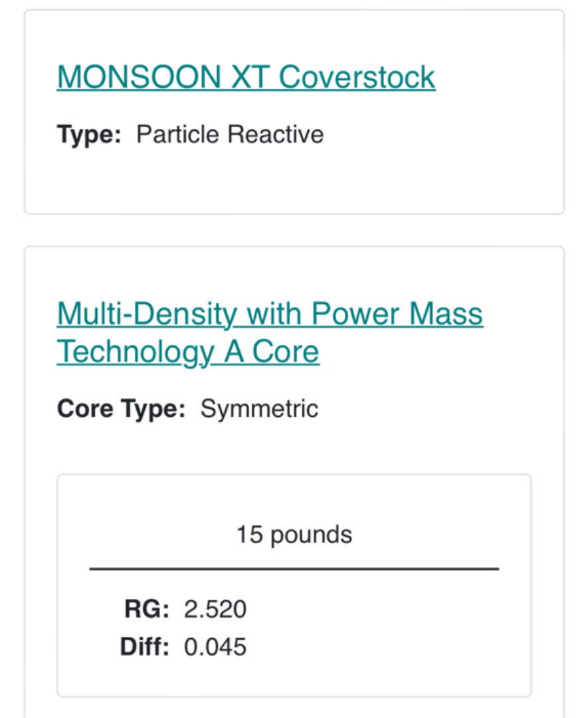
Task: Click the 'Technology A Core' link line
Action: [x=187, y=352]
